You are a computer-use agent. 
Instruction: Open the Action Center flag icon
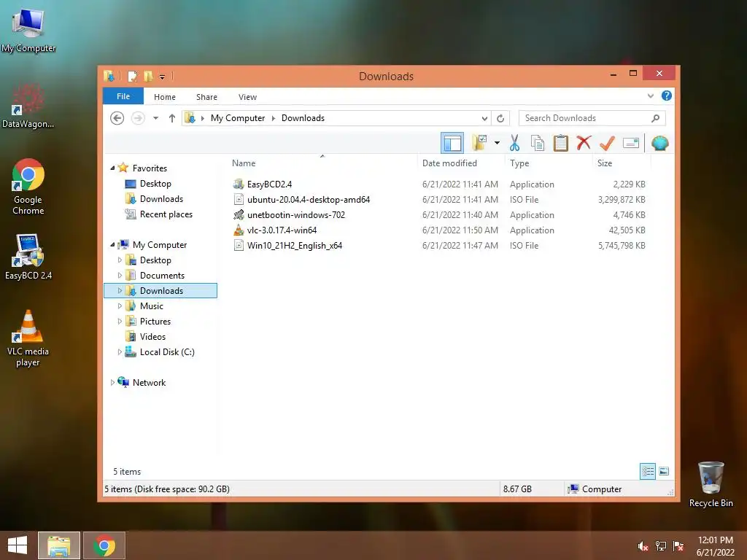pos(678,546)
